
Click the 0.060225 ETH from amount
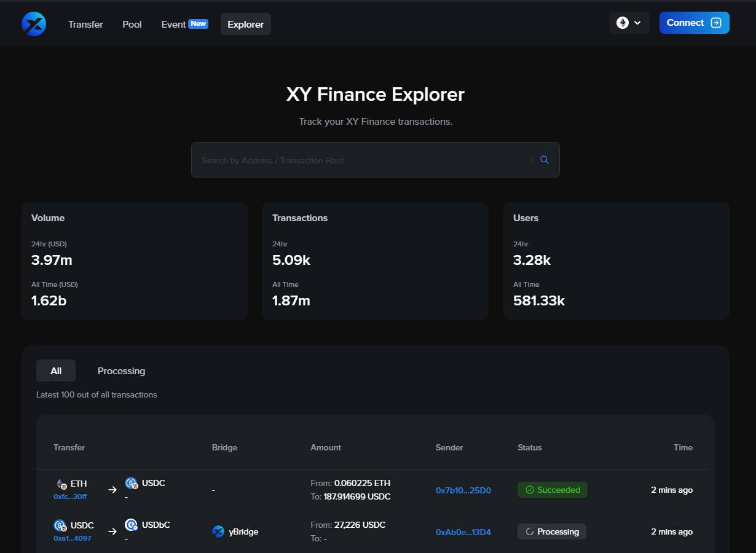362,483
